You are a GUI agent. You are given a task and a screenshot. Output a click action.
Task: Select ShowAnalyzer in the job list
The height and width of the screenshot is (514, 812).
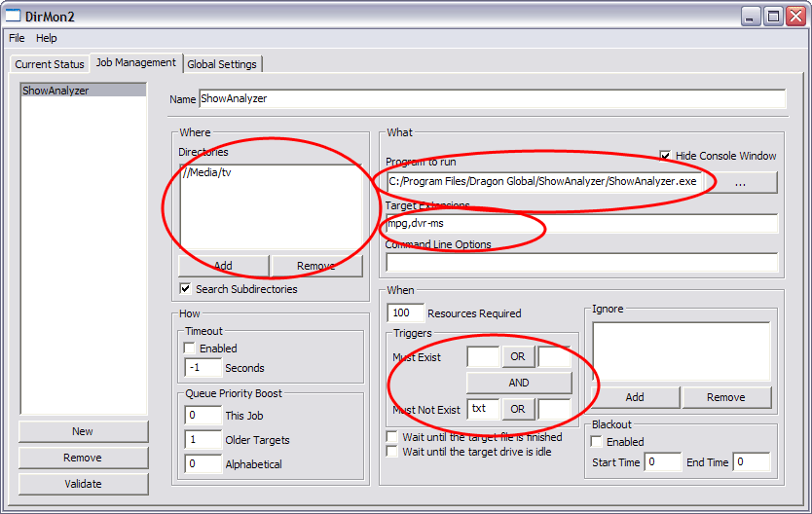coord(84,91)
